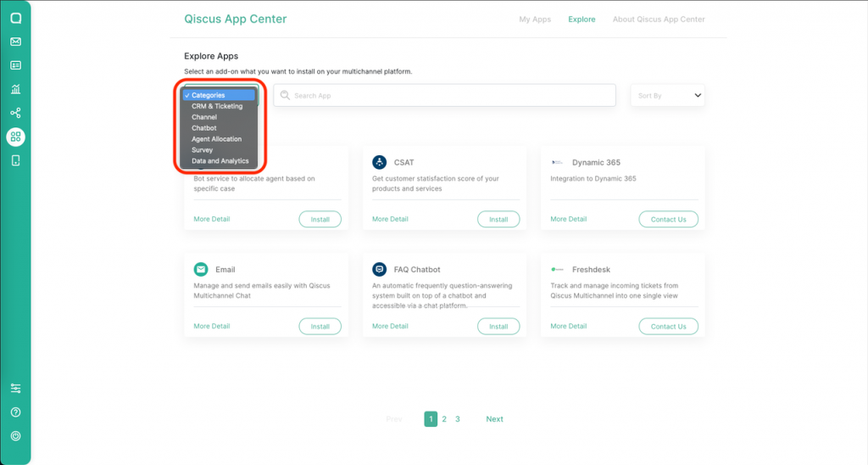Image resolution: width=868 pixels, height=465 pixels.
Task: Choose the Chatbot category
Action: 220,128
